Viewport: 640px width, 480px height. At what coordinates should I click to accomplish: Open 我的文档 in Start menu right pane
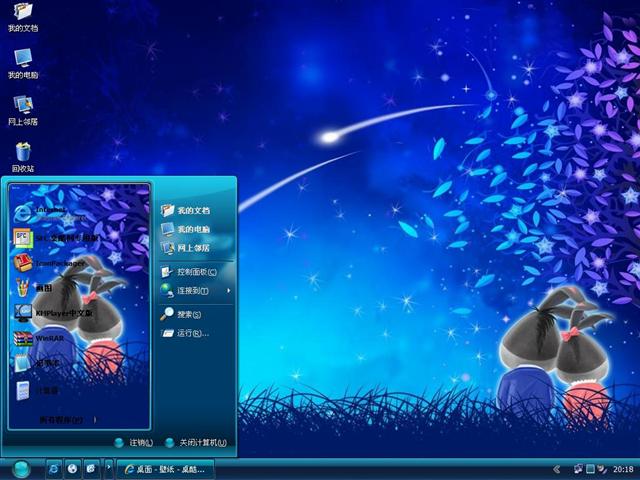click(x=186, y=210)
